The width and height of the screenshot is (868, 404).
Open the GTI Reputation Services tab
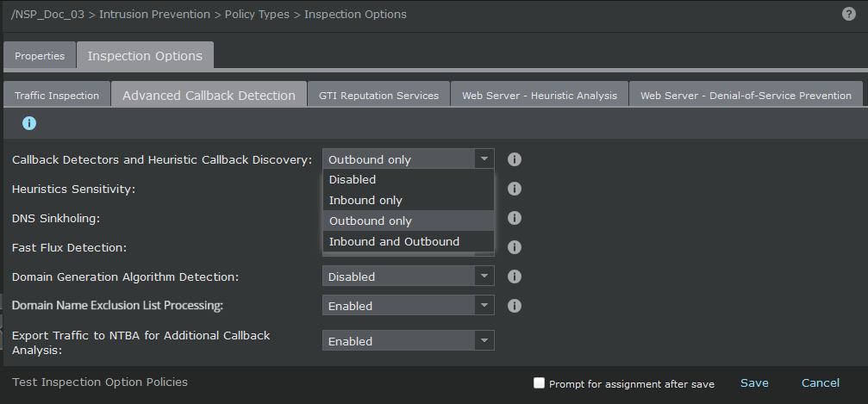pyautogui.click(x=378, y=96)
